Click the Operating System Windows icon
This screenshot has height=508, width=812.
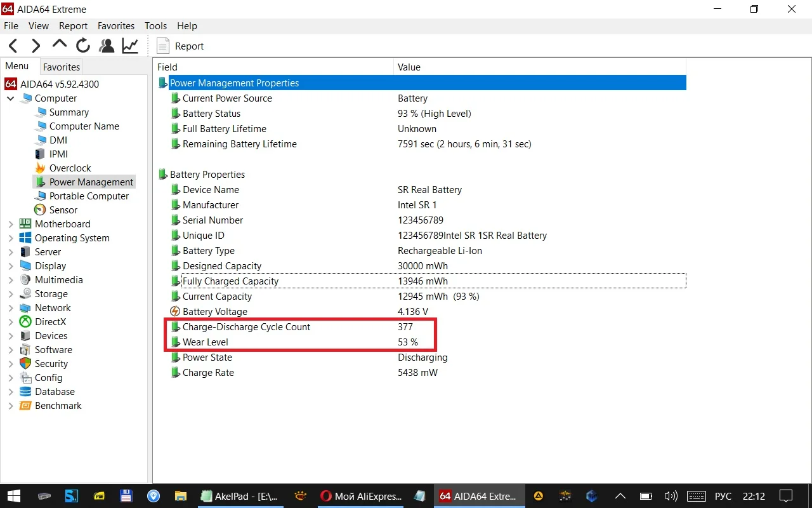coord(25,238)
